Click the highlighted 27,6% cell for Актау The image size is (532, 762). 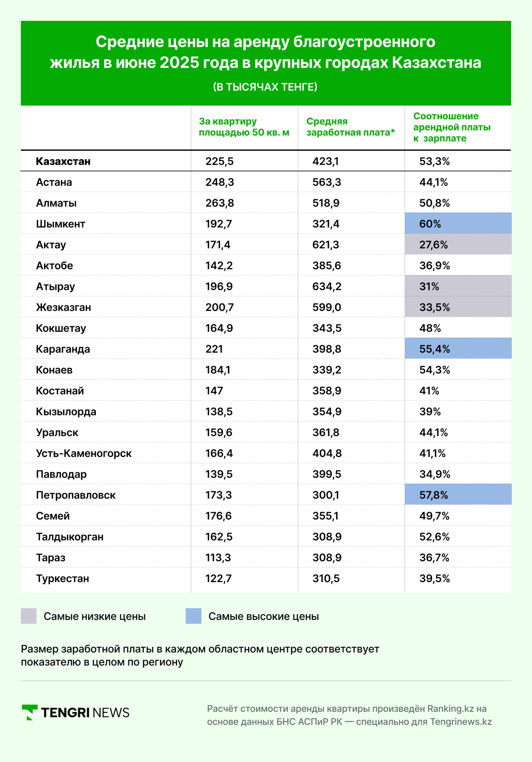(458, 244)
